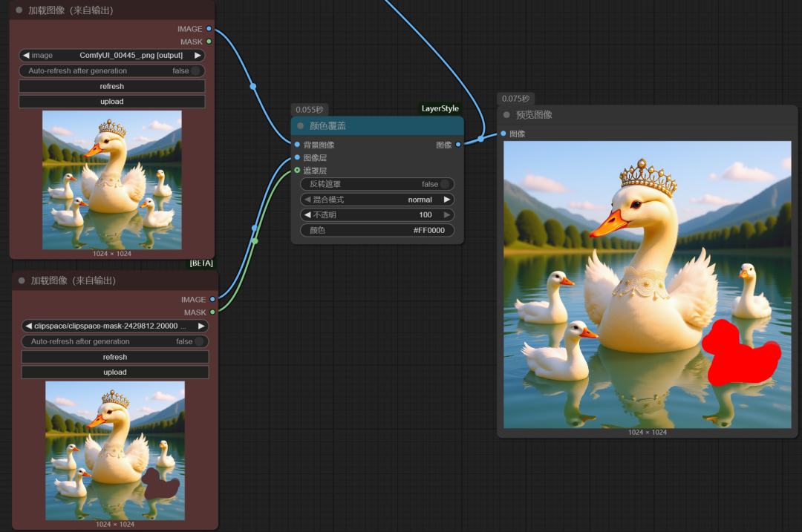The height and width of the screenshot is (532, 802).
Task: Click the 遮罩层 input port
Action: [x=297, y=171]
